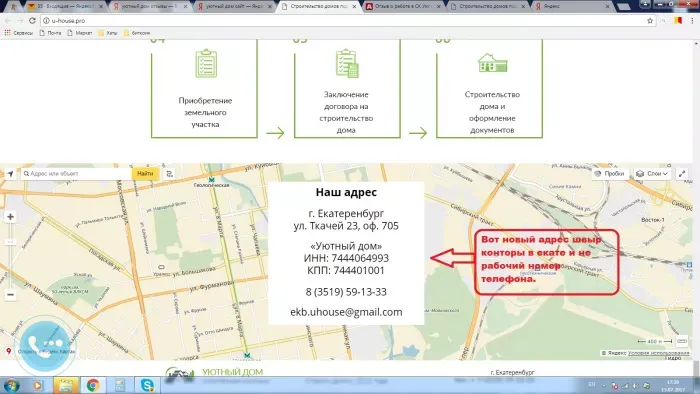700x394 pixels.
Task: Click footer text г. Екатеренбург
Action: pyautogui.click(x=512, y=372)
